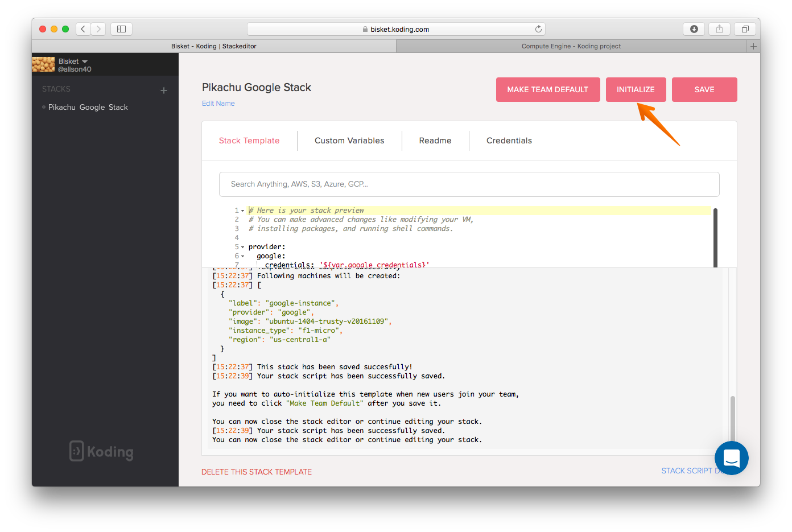Show all tabs icon in Safari
The height and width of the screenshot is (532, 792).
(x=745, y=29)
